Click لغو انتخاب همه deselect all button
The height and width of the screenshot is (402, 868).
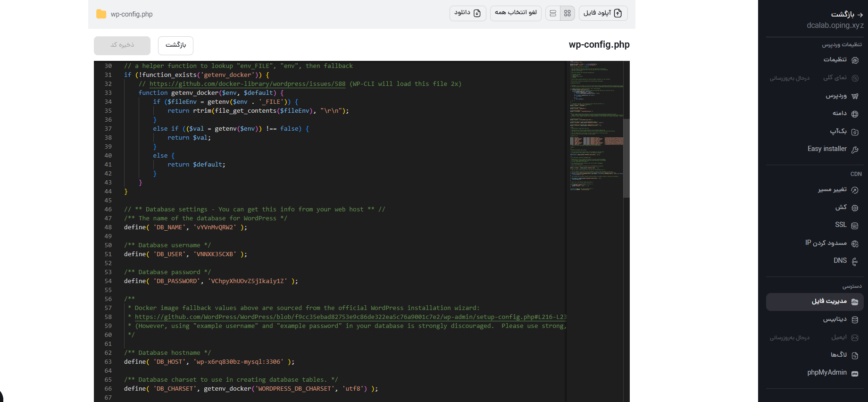516,13
